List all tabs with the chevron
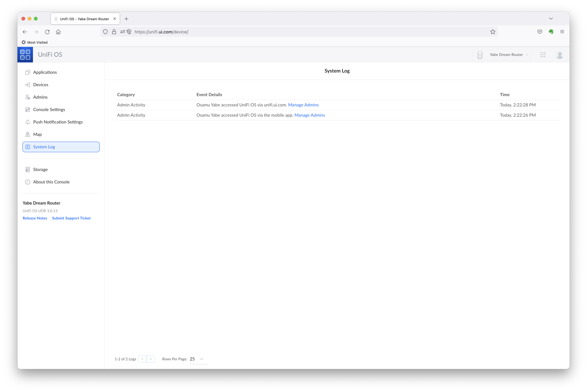The height and width of the screenshot is (392, 587). pyautogui.click(x=551, y=19)
